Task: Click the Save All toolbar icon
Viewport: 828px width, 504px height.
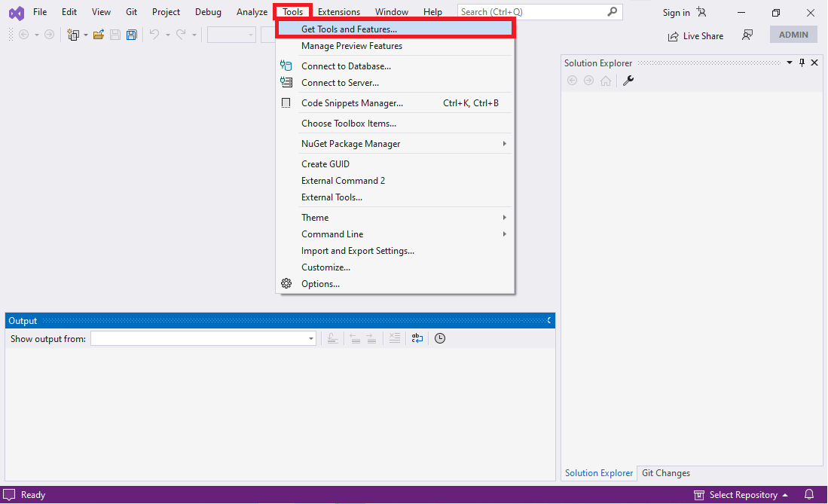Action: point(132,35)
